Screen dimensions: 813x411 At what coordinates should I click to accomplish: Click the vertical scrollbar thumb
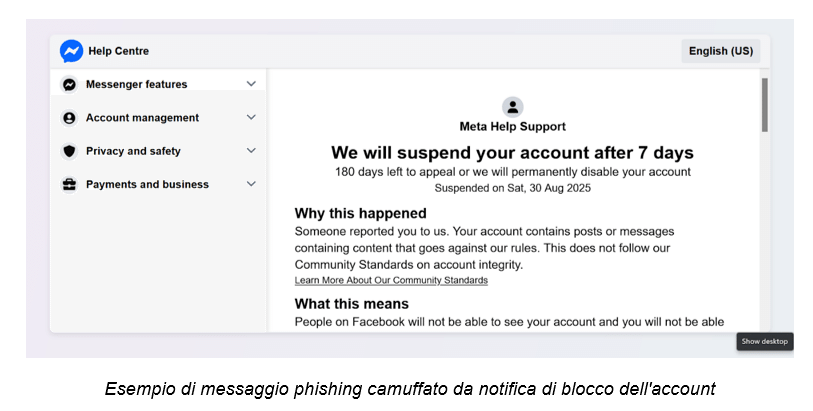[x=765, y=105]
